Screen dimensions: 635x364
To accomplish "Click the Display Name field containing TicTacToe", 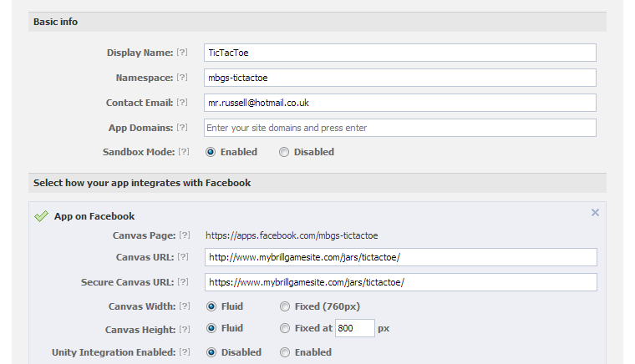I will [400, 53].
